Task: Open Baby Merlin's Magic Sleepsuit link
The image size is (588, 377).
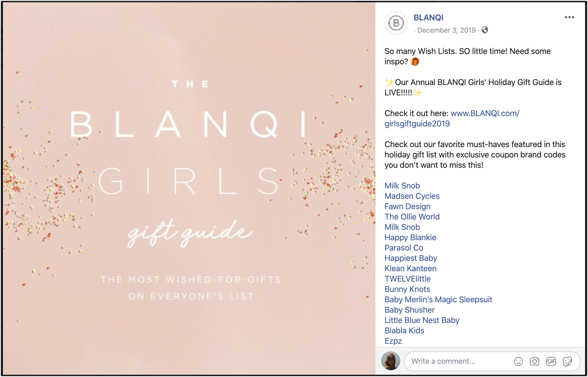Action: click(438, 300)
